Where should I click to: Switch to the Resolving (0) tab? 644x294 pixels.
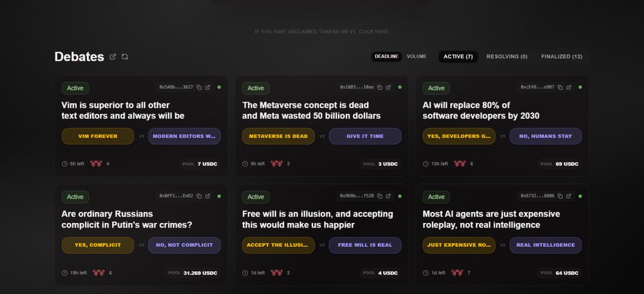pos(507,56)
